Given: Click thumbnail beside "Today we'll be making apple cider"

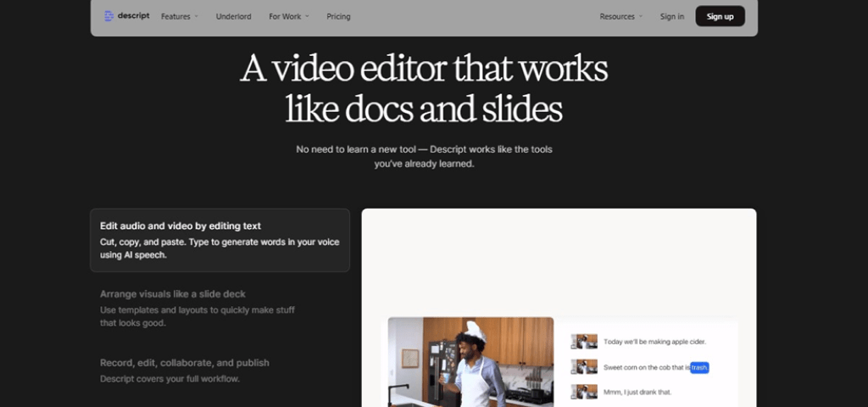Looking at the screenshot, I should (584, 342).
